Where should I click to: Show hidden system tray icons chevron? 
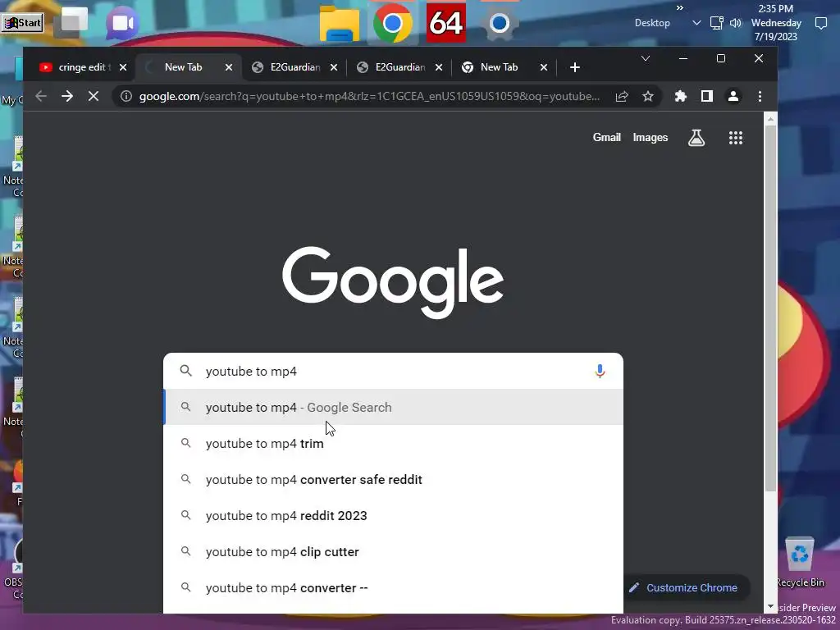tap(696, 23)
